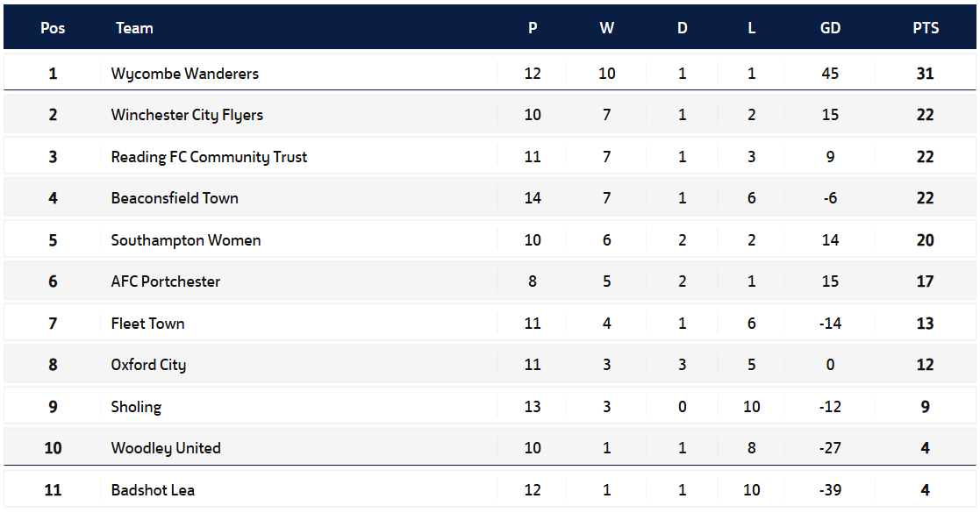Click the W (wins) column header
Image resolution: width=980 pixels, height=513 pixels.
point(606,28)
